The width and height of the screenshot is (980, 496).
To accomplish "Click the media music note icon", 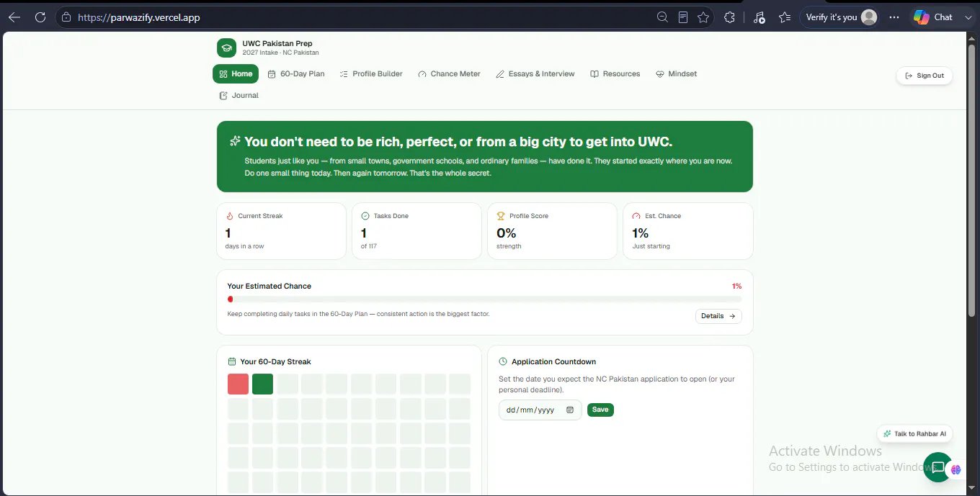I will pyautogui.click(x=759, y=17).
